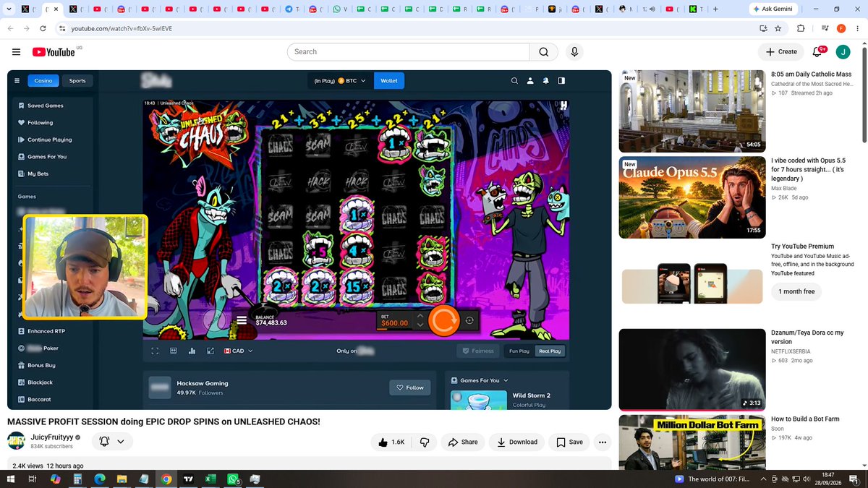Click the pop-out game icon

click(210, 351)
